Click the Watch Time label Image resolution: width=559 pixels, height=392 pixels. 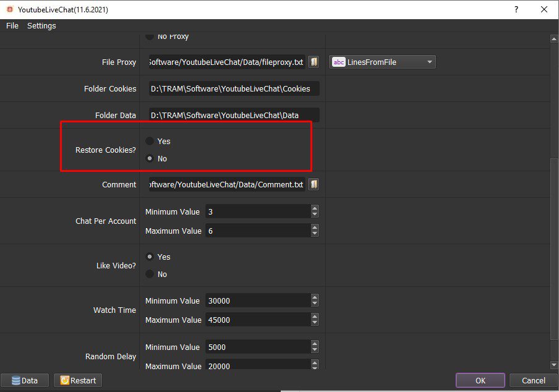[x=114, y=310]
